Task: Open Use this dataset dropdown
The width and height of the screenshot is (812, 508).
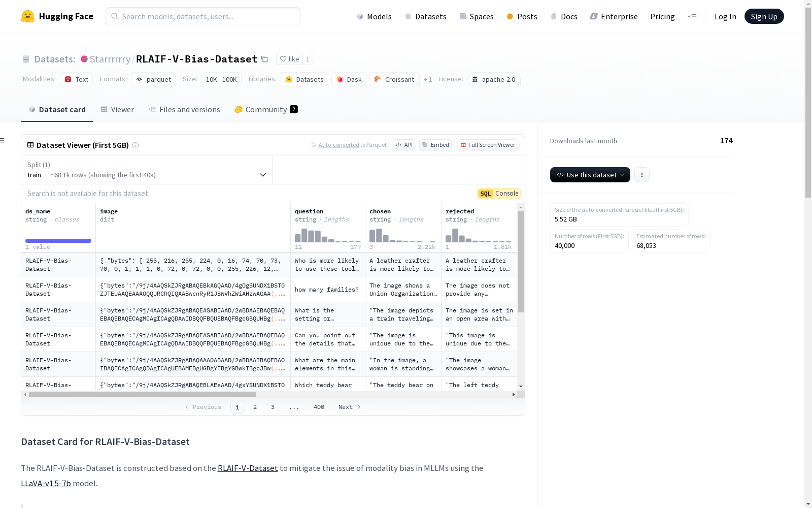Action: pyautogui.click(x=590, y=175)
